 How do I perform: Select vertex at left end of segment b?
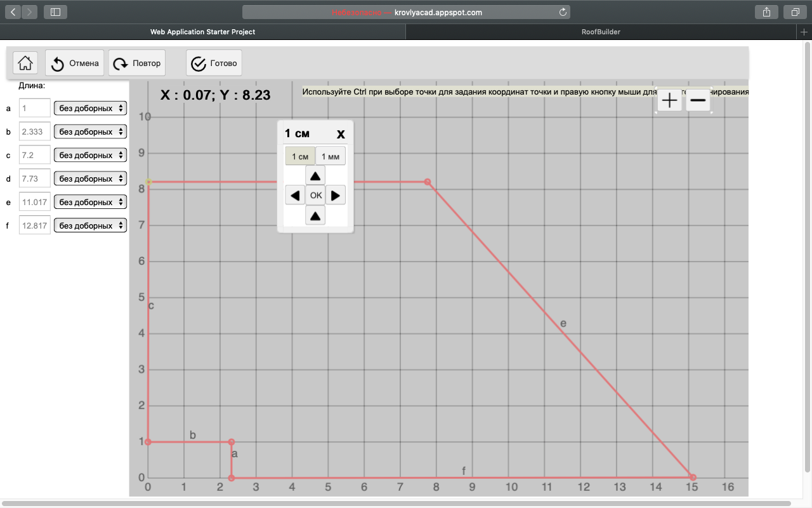click(x=148, y=442)
